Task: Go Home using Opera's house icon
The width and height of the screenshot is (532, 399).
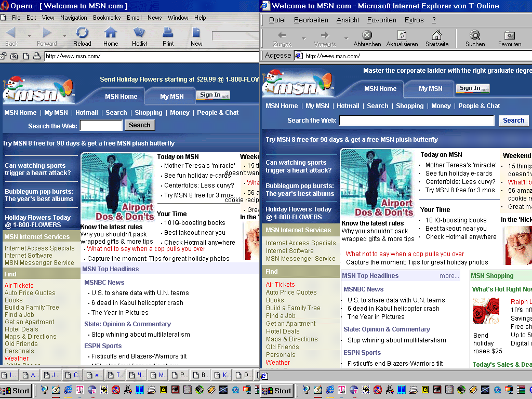Action: tap(111, 37)
